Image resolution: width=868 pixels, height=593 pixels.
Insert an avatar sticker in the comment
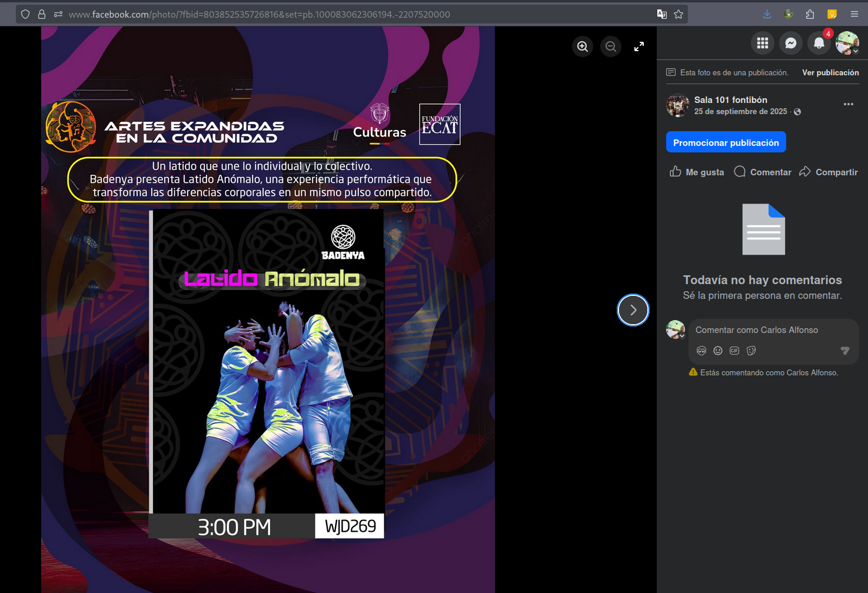coord(701,351)
